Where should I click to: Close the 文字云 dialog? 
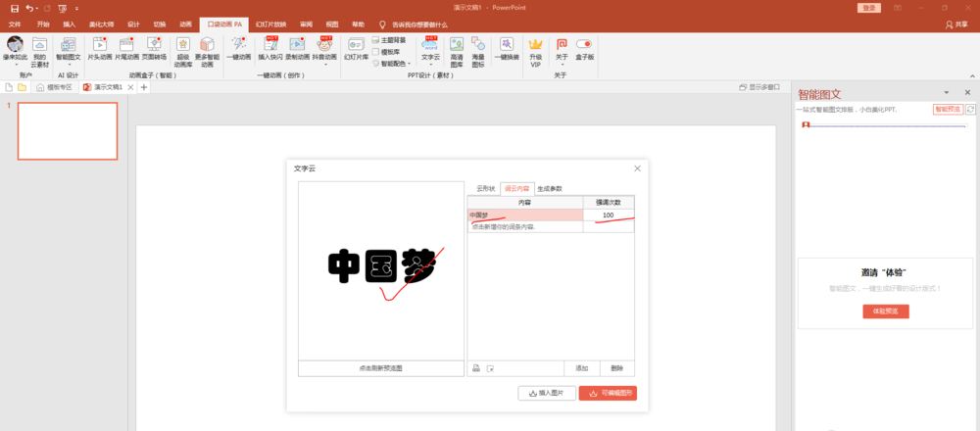(x=638, y=168)
